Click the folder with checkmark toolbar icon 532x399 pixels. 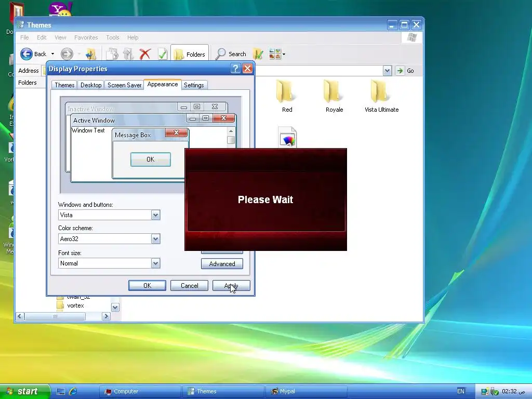258,54
